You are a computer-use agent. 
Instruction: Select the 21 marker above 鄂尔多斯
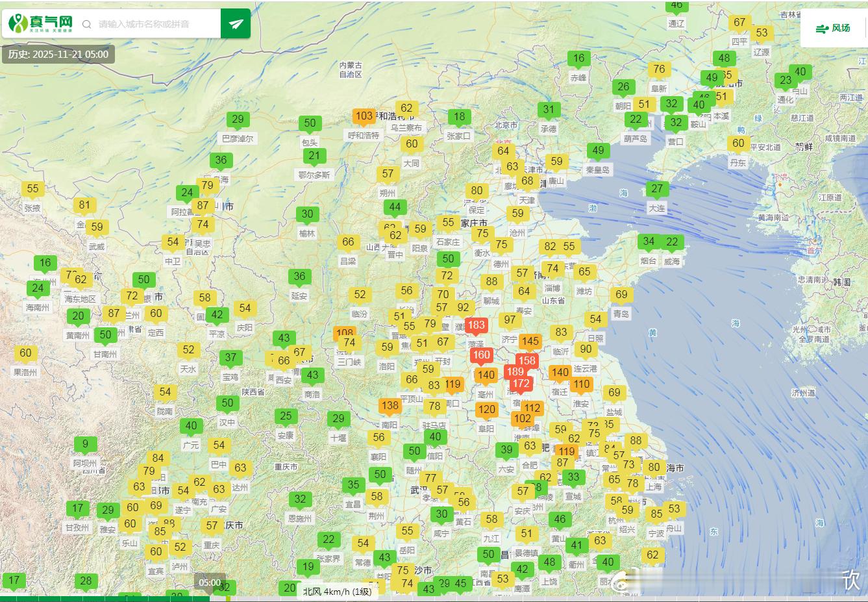[x=315, y=156]
